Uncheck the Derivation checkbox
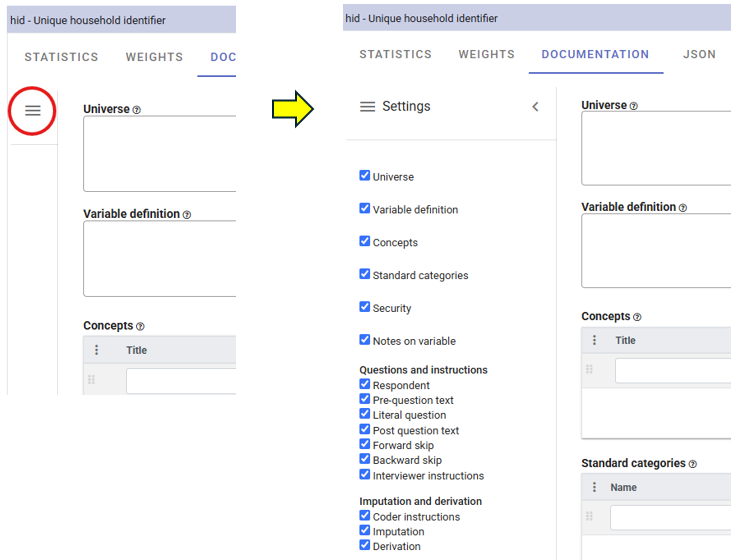This screenshot has height=560, width=737. pos(365,546)
